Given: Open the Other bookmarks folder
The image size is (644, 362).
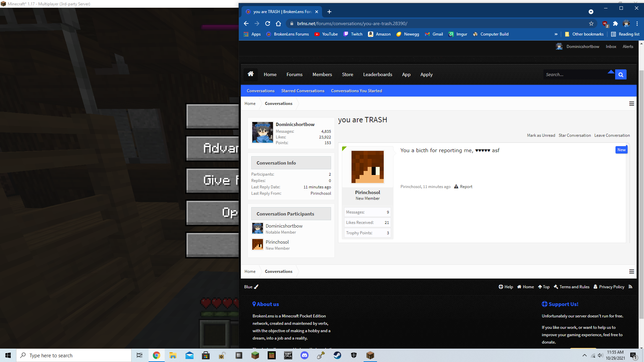Looking at the screenshot, I should pyautogui.click(x=584, y=34).
